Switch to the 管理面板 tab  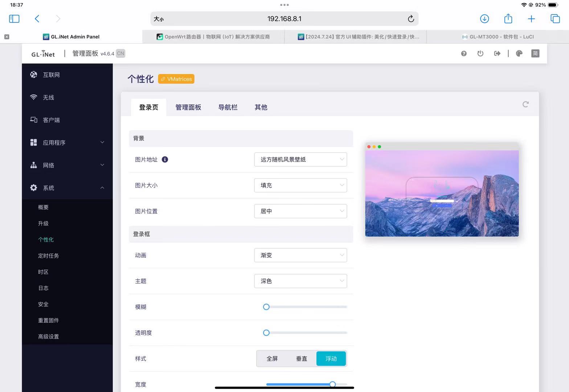tap(188, 107)
